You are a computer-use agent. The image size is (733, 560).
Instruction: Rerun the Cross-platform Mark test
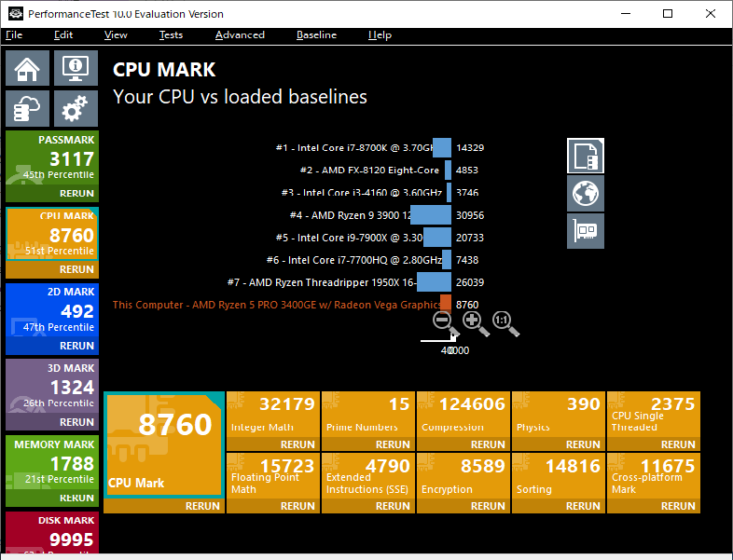pos(678,506)
